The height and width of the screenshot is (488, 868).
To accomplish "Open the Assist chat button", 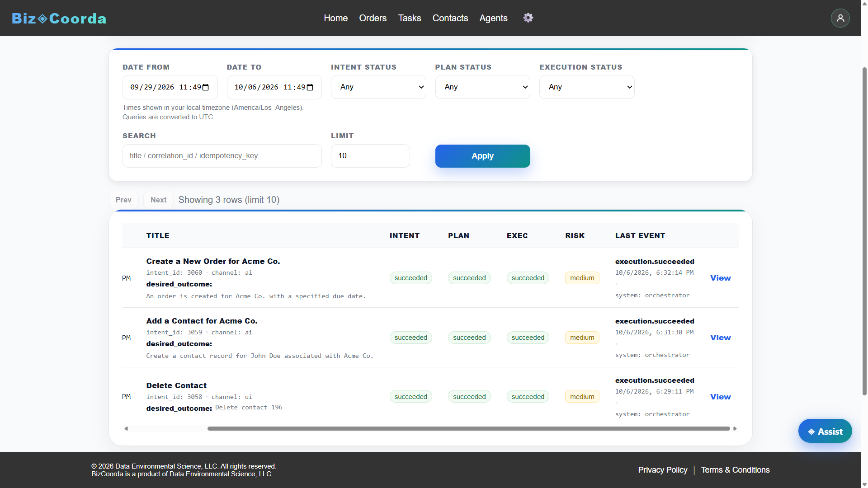I will 825,431.
